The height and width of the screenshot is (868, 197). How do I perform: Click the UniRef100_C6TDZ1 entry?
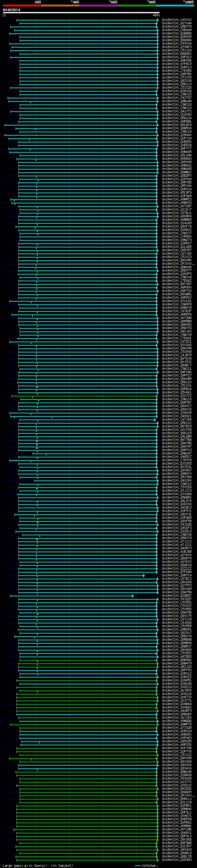176,342
